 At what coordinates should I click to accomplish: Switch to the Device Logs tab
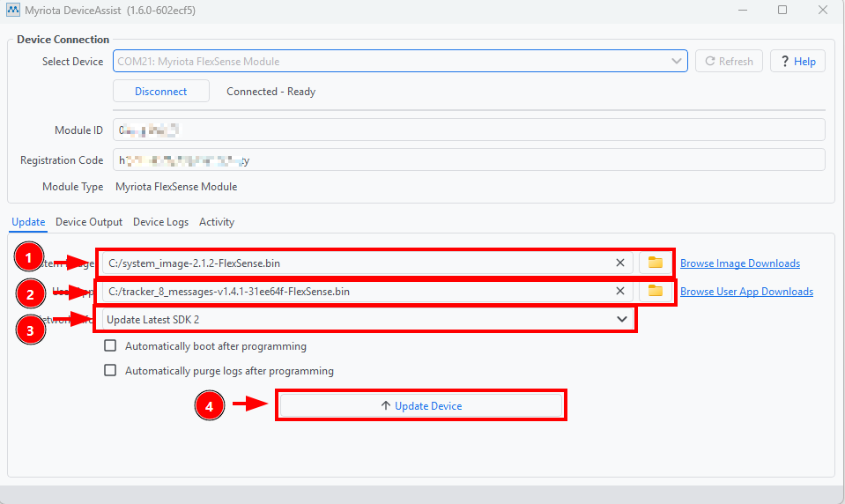160,222
